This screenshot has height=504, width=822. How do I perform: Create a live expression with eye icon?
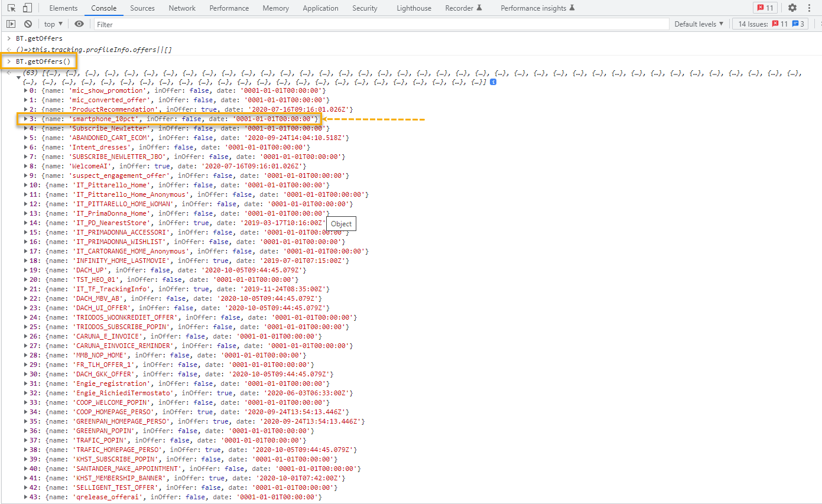[79, 24]
